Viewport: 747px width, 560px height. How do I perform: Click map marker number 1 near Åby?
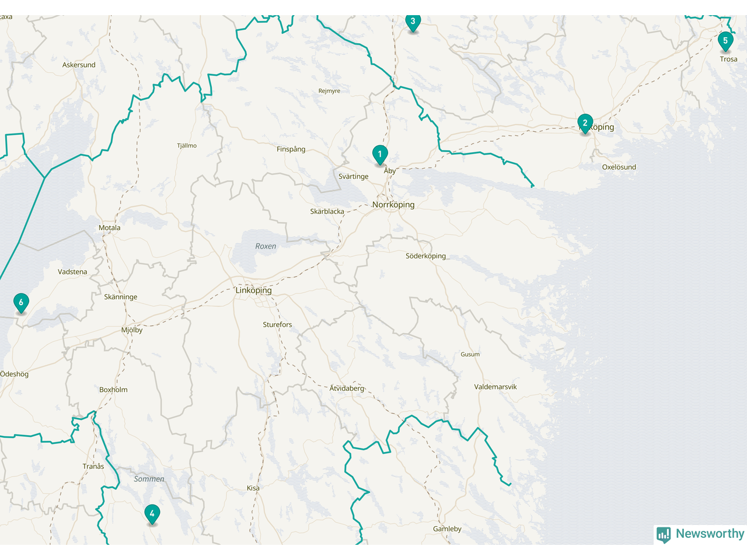click(x=379, y=155)
